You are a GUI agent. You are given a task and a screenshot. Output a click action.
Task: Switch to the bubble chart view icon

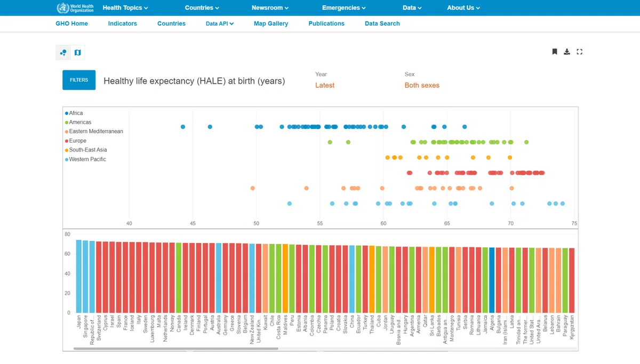click(x=63, y=52)
